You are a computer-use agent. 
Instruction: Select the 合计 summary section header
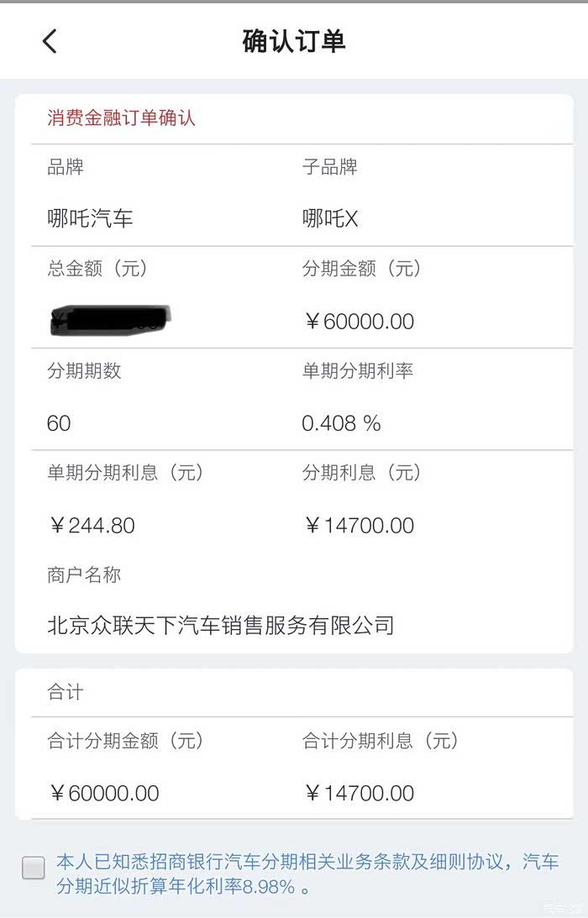coord(66,693)
